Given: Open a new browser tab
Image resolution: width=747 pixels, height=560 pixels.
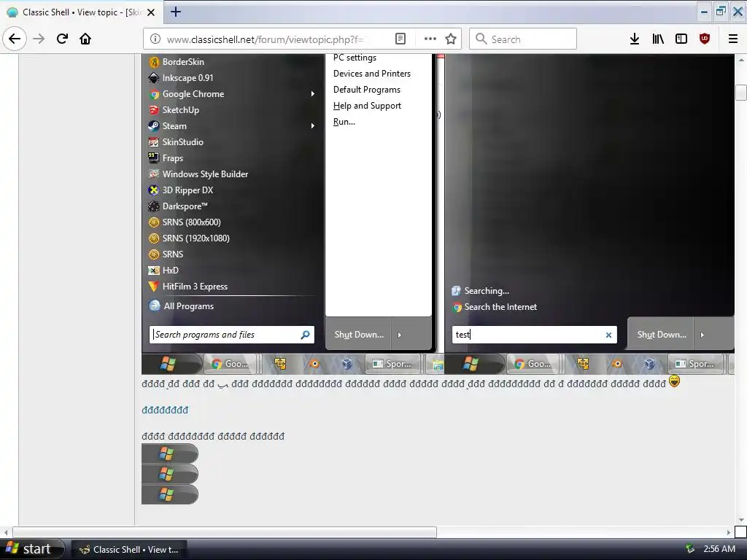Looking at the screenshot, I should (x=175, y=12).
